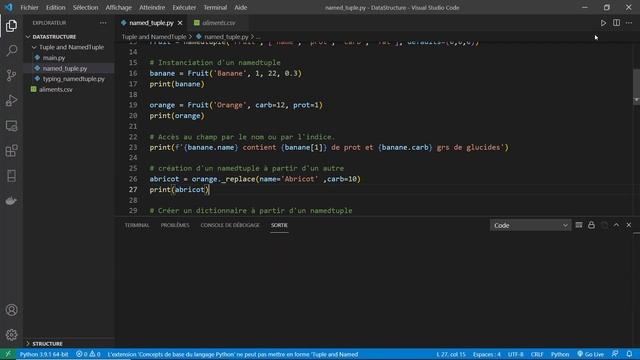
Task: Click the VS Code logo icon
Action: point(9,7)
